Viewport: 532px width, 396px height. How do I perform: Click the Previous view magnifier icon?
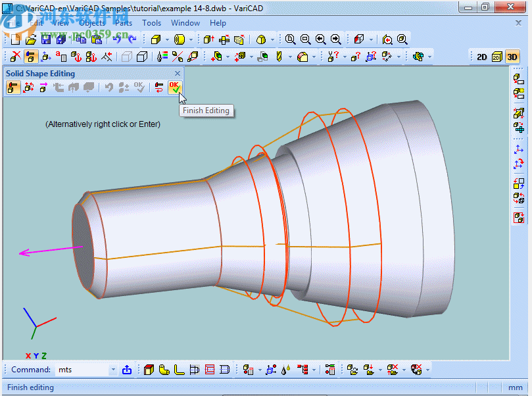[x=320, y=39]
